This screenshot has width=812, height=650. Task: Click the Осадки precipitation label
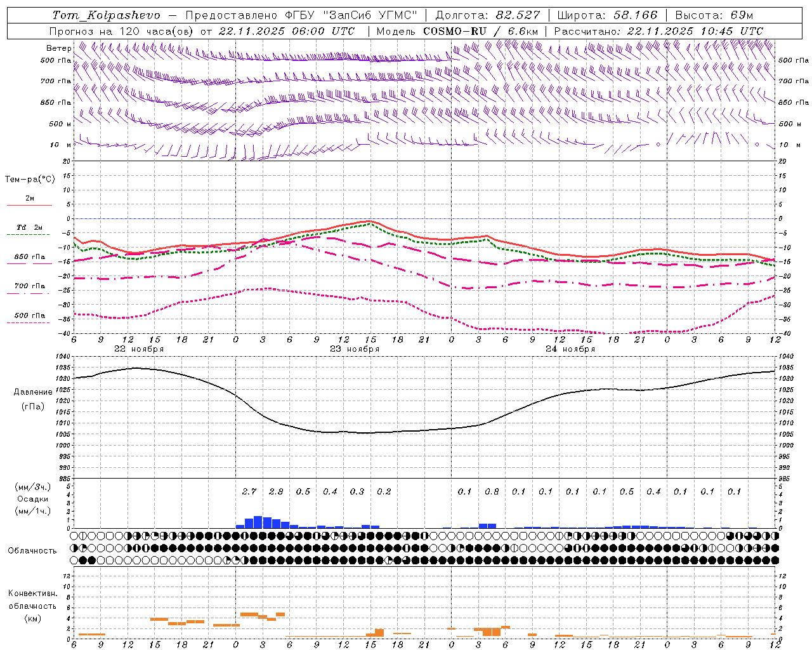33,499
